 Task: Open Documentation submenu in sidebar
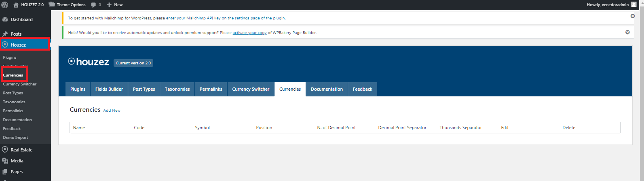[x=17, y=120]
